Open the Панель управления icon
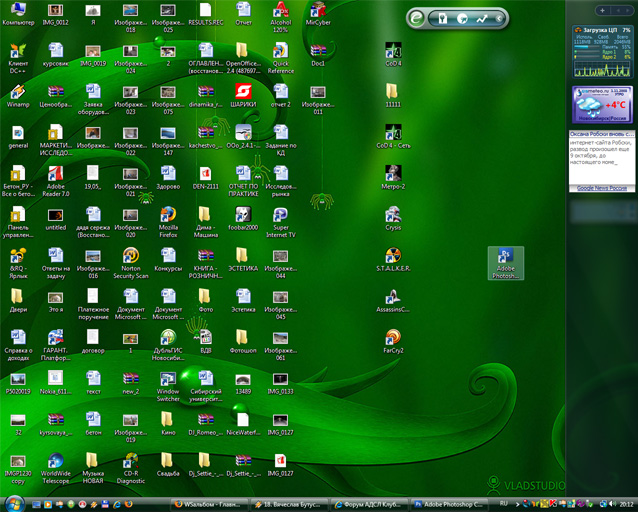The width and height of the screenshot is (638, 512). click(18, 223)
